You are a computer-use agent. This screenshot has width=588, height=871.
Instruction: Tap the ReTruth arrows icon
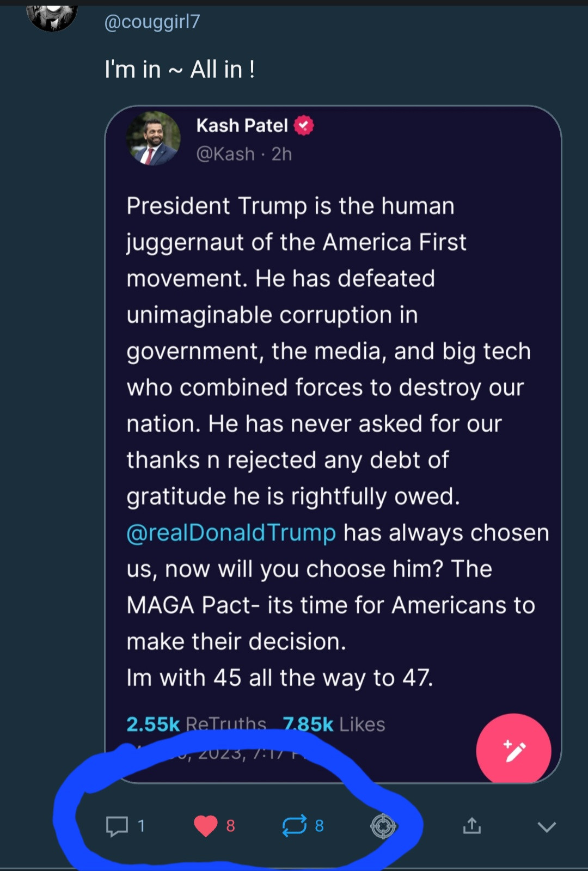click(295, 826)
